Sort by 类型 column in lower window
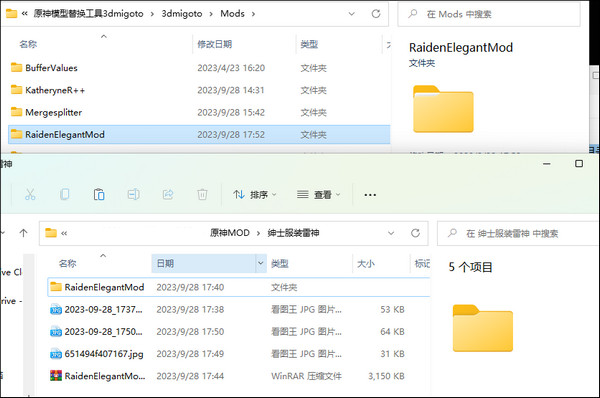The height and width of the screenshot is (398, 600). [280, 263]
